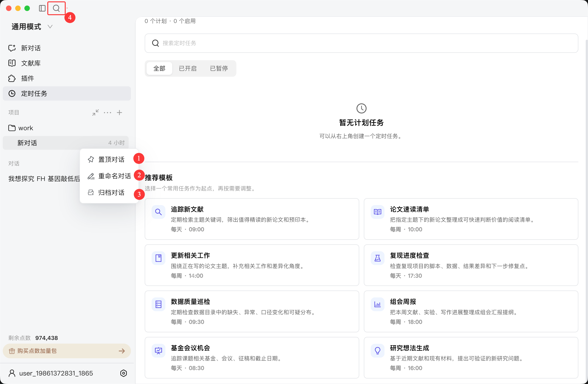The image size is (588, 384).
Task: Click the 基金会议机会 presentation icon
Action: pyautogui.click(x=158, y=350)
